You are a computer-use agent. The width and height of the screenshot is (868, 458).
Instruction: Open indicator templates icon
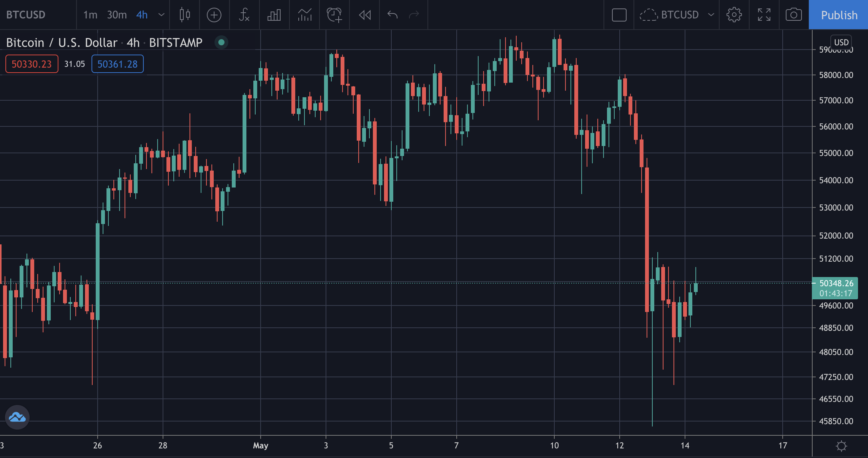click(304, 15)
